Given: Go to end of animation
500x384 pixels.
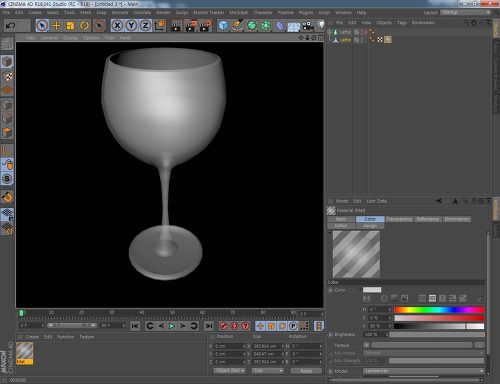Looking at the screenshot, I should coord(209,326).
